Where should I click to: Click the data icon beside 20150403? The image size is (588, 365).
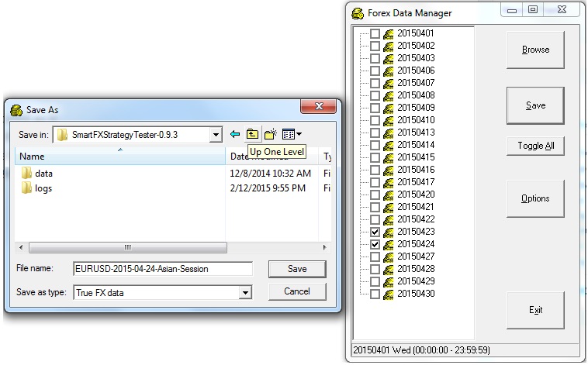389,58
